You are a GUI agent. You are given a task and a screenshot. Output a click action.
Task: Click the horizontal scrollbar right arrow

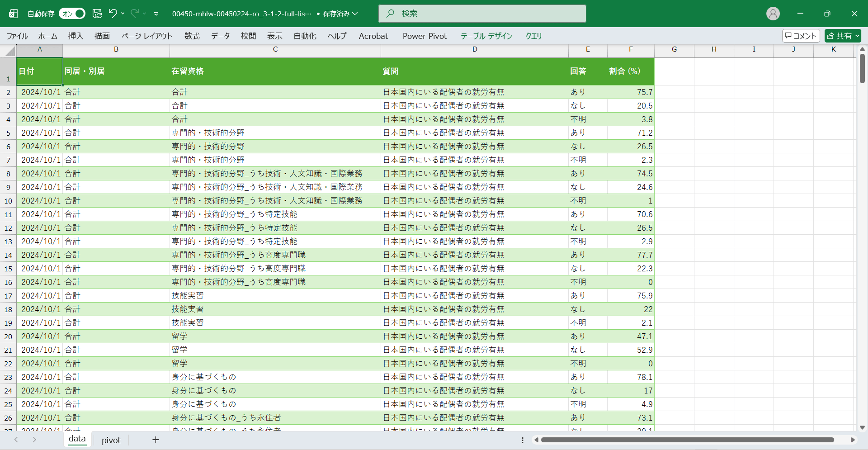853,440
